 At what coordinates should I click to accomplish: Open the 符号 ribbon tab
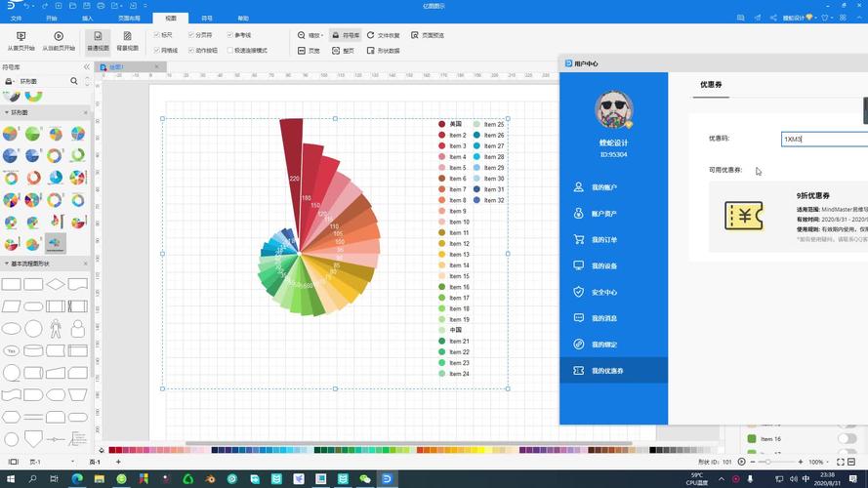click(207, 19)
